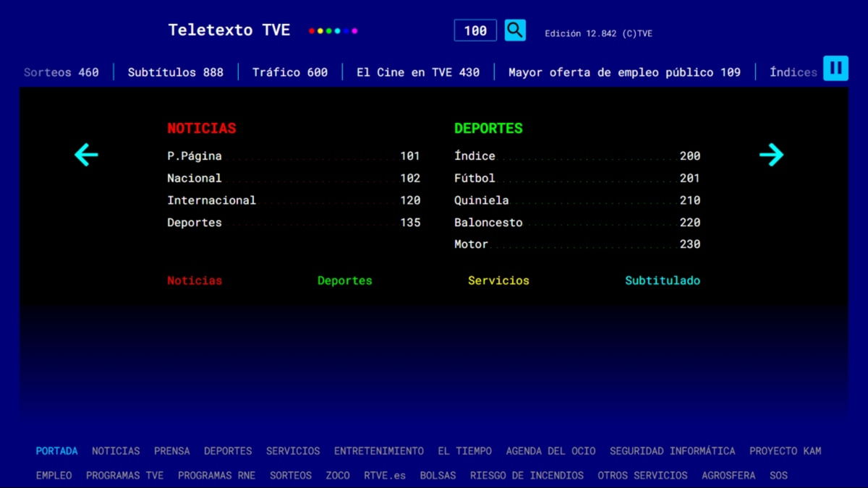The width and height of the screenshot is (868, 488).
Task: Pause the page rotation with the pause icon
Action: pyautogui.click(x=836, y=68)
